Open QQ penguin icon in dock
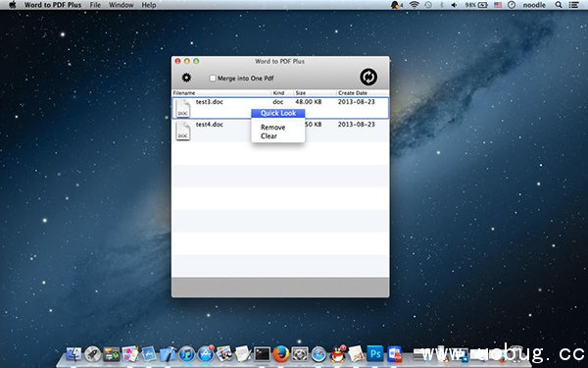The image size is (588, 368). (338, 353)
